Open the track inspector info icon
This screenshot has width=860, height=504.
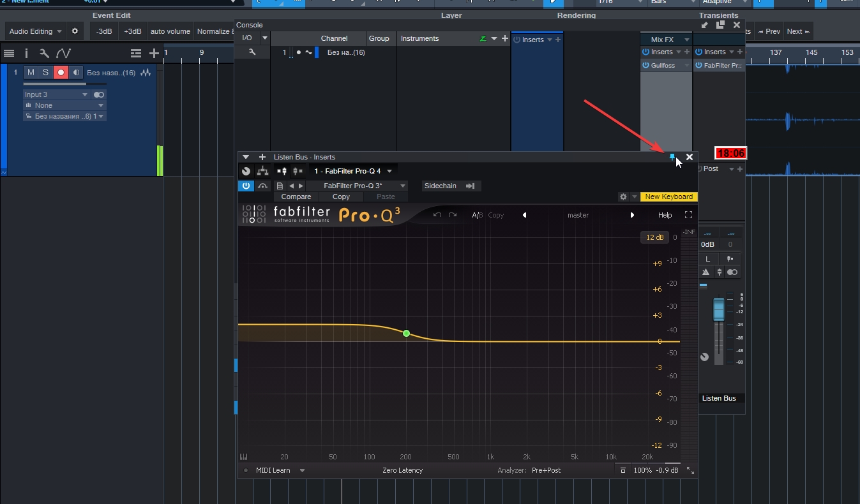coord(26,54)
